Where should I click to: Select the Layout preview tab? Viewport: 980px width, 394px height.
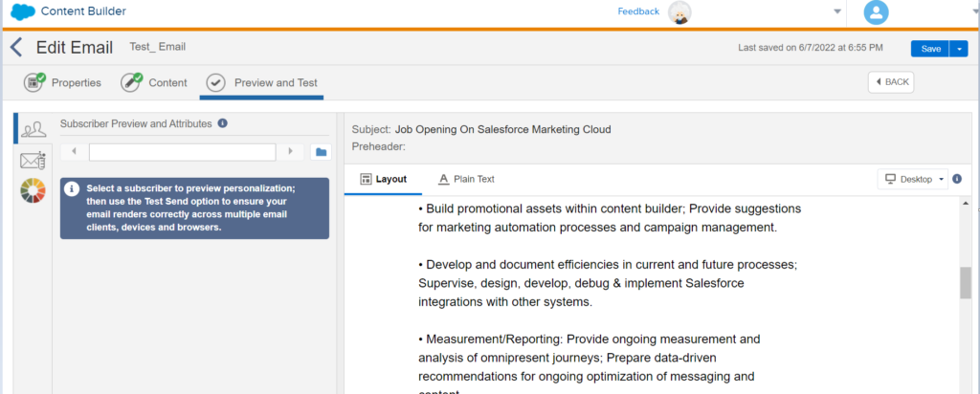[x=384, y=179]
